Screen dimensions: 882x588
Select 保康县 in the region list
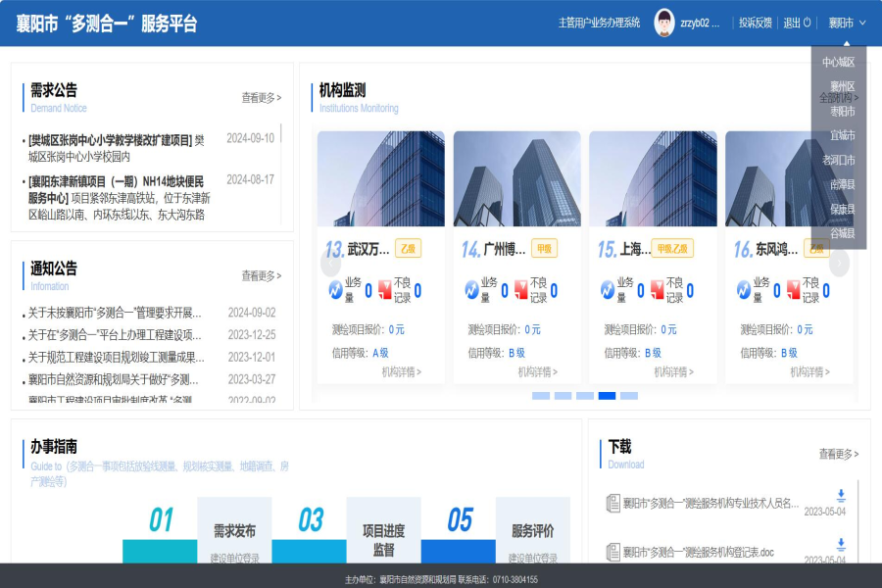842,210
